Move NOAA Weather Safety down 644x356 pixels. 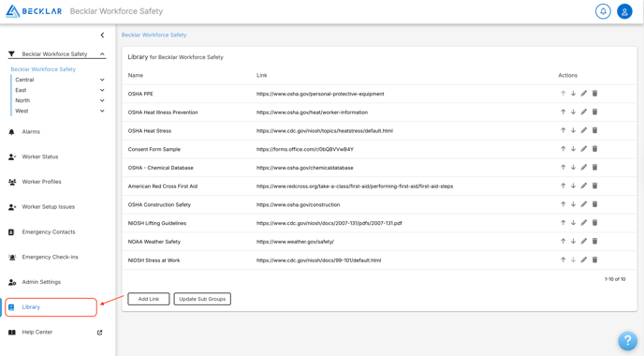tap(574, 242)
